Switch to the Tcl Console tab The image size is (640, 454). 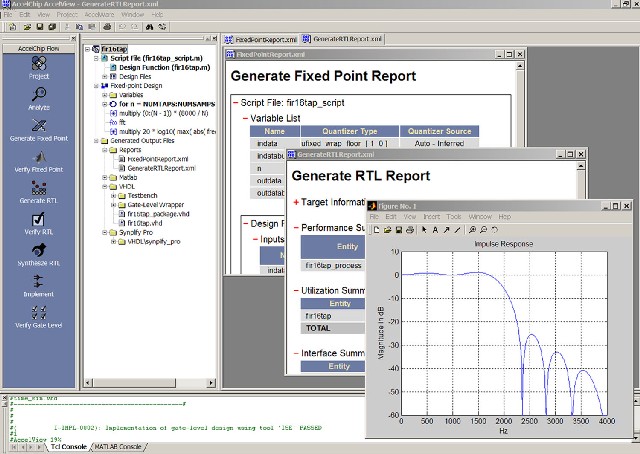pyautogui.click(x=68, y=447)
